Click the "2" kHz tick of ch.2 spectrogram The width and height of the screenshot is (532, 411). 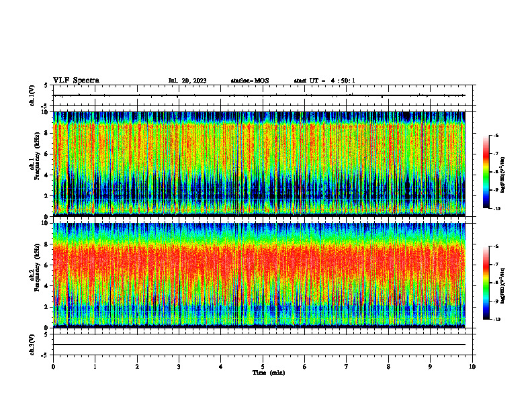pos(47,307)
